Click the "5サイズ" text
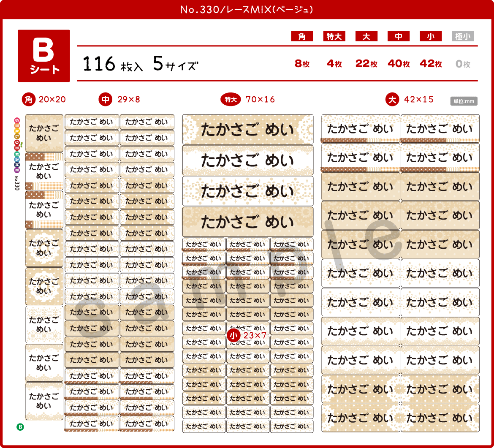494x448 pixels. coord(176,64)
